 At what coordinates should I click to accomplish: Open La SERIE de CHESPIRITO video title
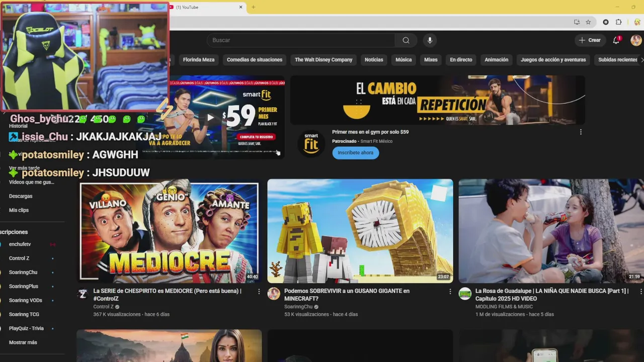pos(168,295)
